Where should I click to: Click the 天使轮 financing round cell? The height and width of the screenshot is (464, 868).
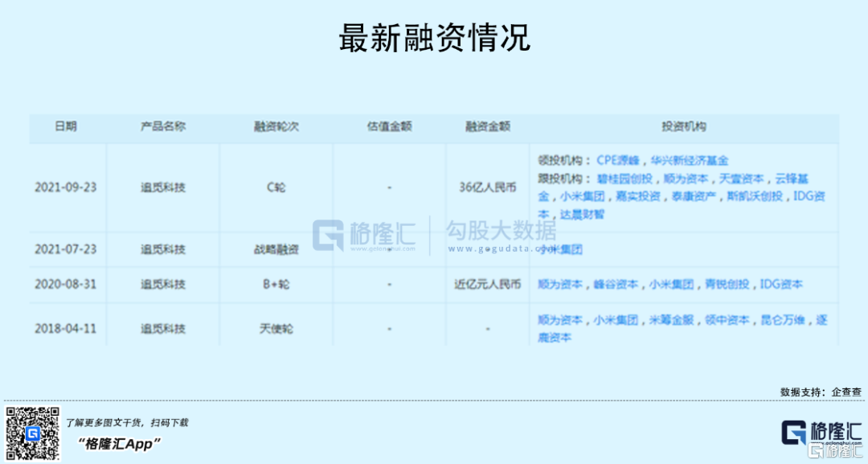click(x=276, y=329)
